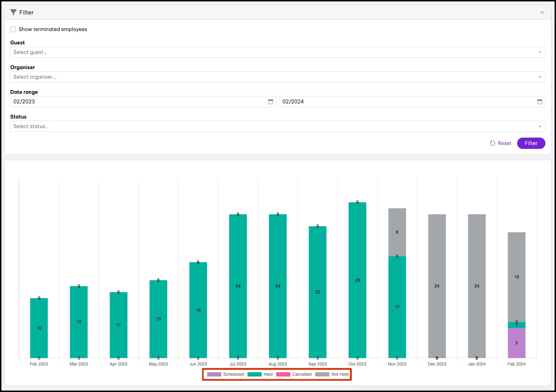Image resolution: width=556 pixels, height=392 pixels.
Task: Hide Not Held series via legend
Action: [332, 374]
